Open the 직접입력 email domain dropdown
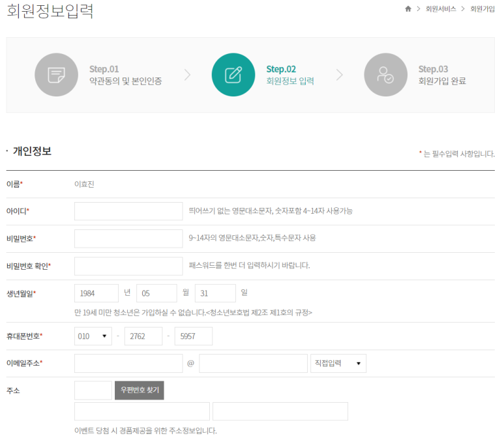 [x=338, y=364]
